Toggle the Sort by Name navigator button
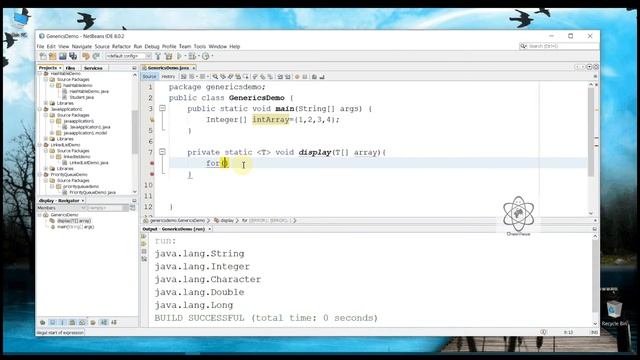Screen dimensions: 640x360 104,322
